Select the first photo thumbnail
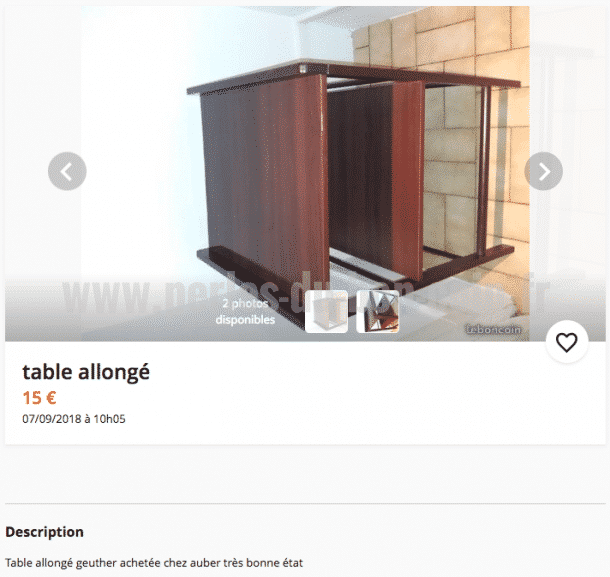This screenshot has width=610, height=577. tap(326, 312)
